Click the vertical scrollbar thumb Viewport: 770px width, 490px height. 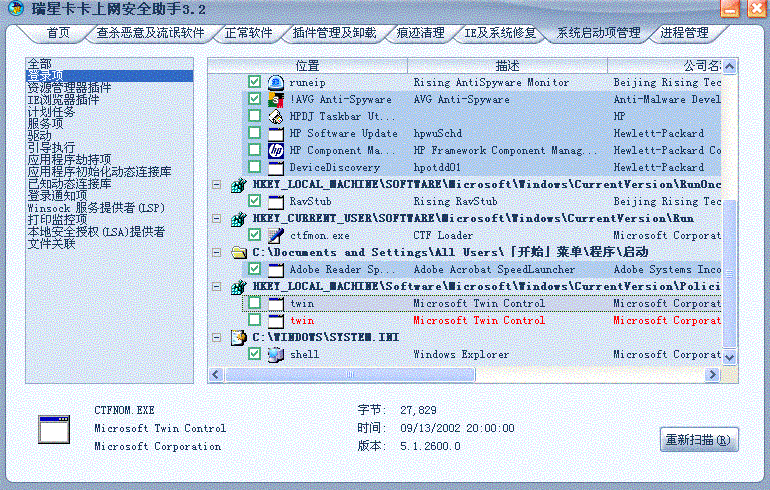coord(730,273)
